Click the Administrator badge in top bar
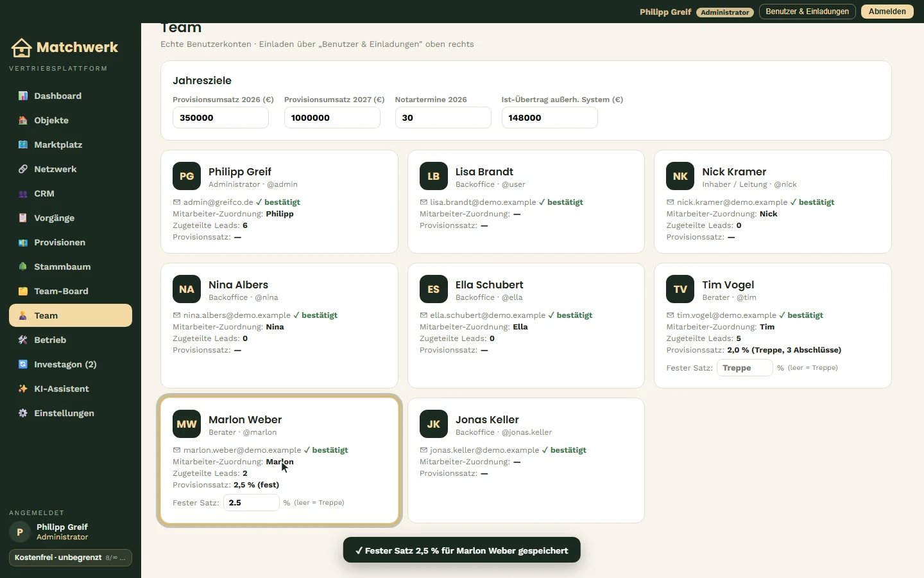This screenshot has width=924, height=578. [x=725, y=12]
